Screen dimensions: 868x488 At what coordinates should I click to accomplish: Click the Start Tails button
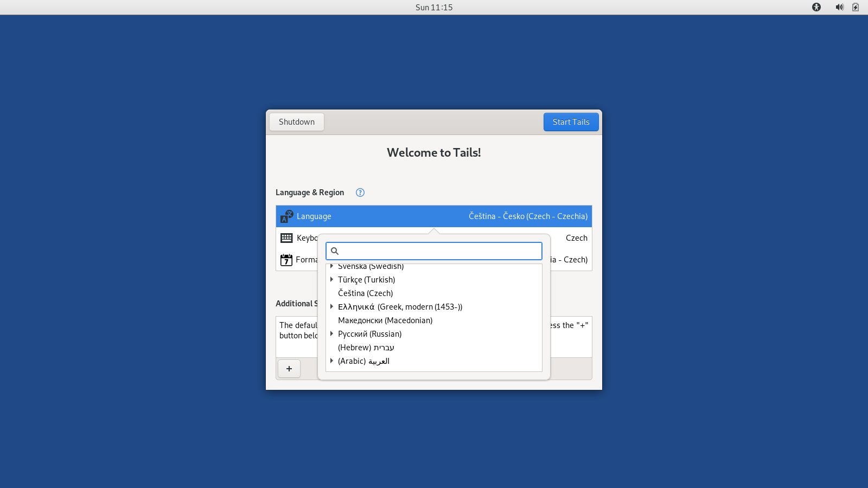click(x=571, y=122)
